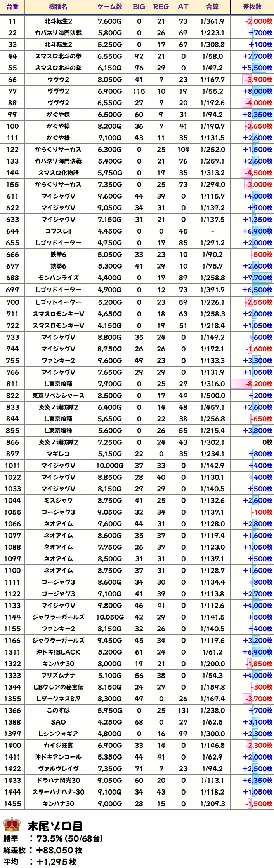Click the gold crown icon beside 末尾ゾロ目

tap(12, 824)
